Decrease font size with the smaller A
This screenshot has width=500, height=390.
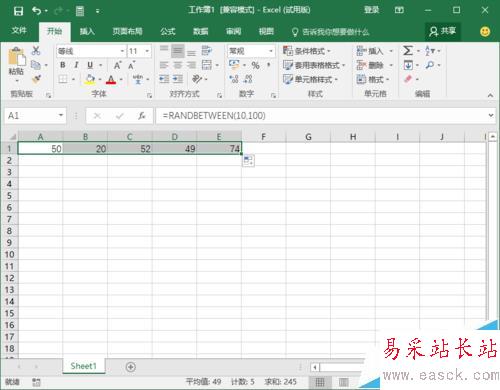132,65
